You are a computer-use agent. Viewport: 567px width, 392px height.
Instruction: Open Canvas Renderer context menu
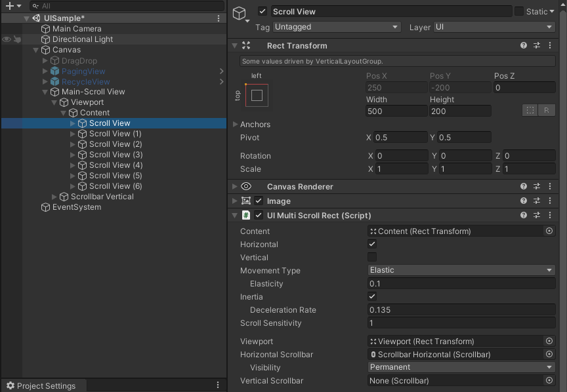coord(550,186)
